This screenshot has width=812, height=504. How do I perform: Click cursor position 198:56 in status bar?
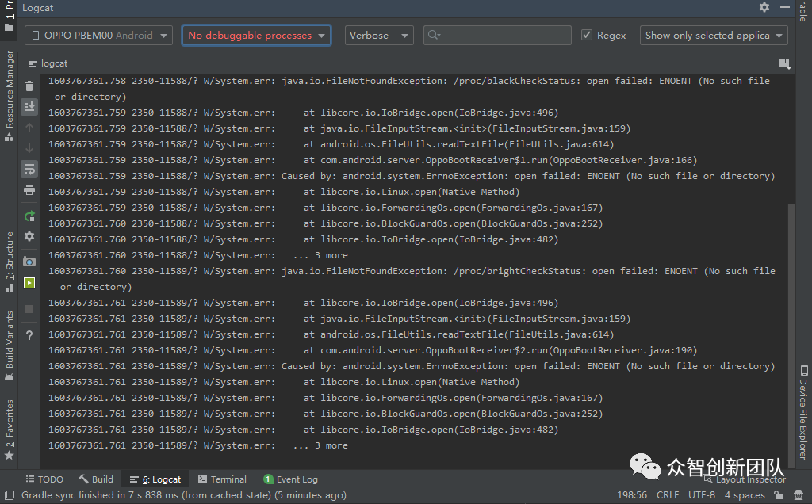click(632, 495)
